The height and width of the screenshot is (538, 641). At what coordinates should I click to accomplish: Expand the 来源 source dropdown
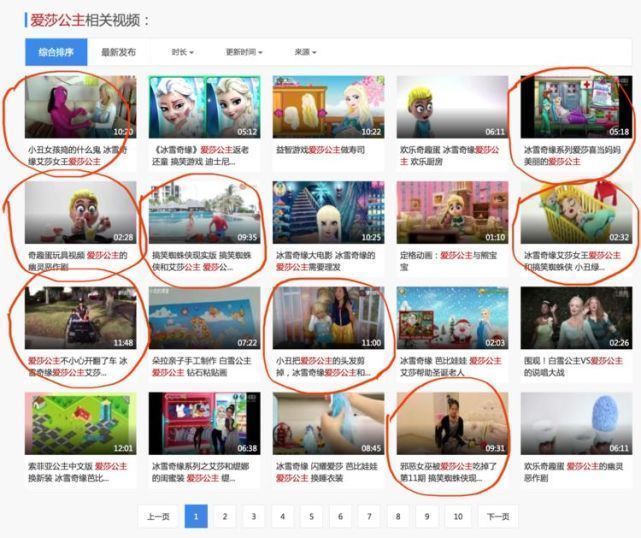pos(305,52)
